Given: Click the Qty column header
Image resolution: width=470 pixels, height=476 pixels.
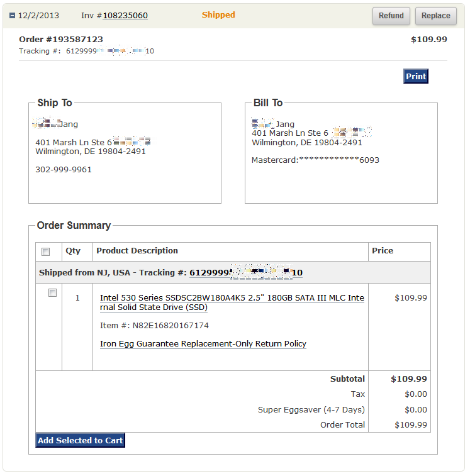Looking at the screenshot, I should tap(73, 251).
